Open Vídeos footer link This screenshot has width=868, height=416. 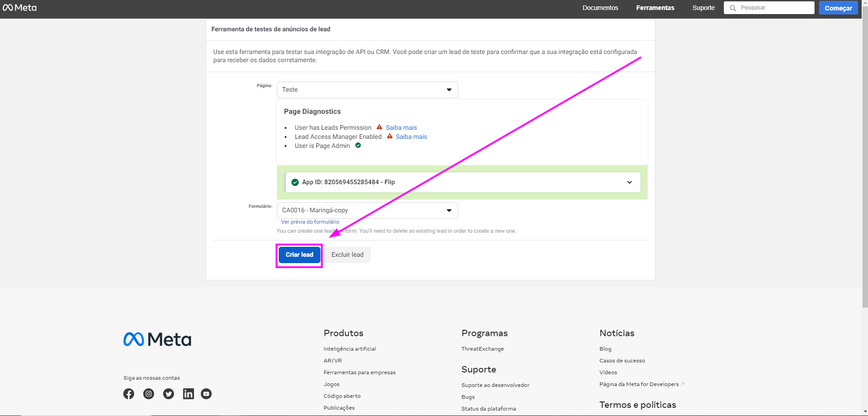[608, 372]
